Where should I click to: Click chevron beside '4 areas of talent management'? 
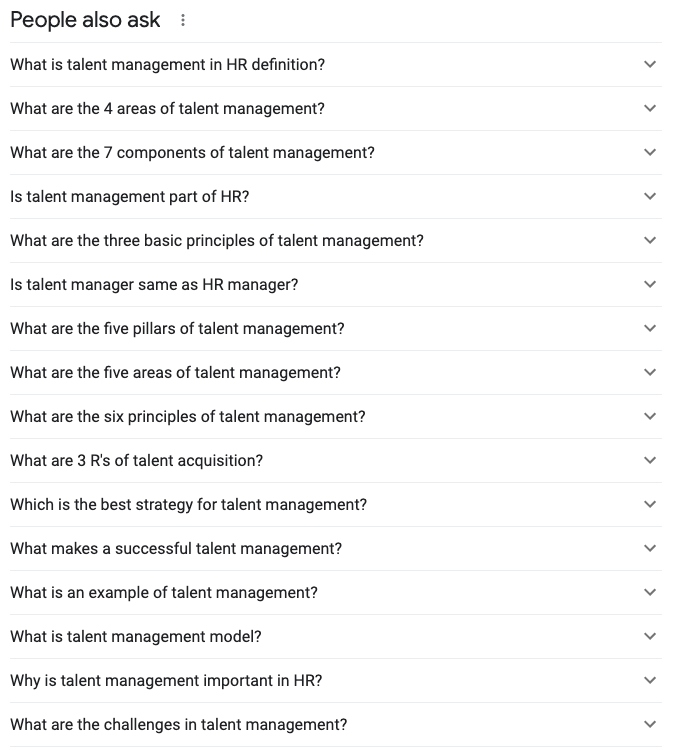650,109
